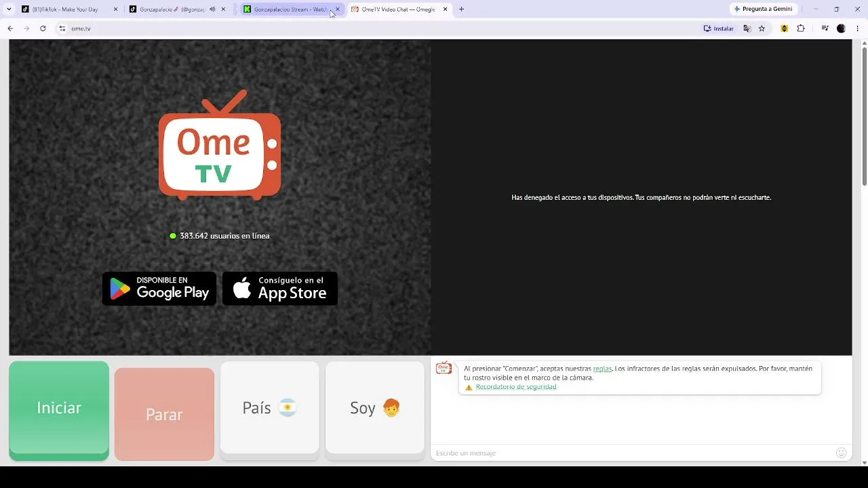
Task: Switch to the TikTok - Make Your Day tab
Action: click(x=65, y=9)
